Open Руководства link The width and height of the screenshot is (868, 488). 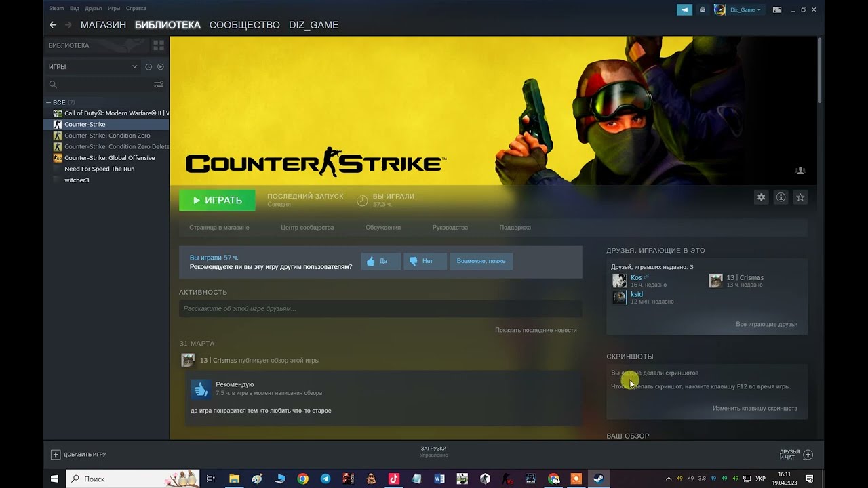pos(450,228)
